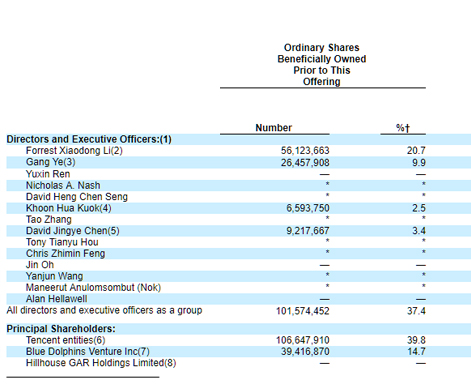Select the Gang Ye(3) row label
This screenshot has width=471, height=387.
tap(51, 162)
